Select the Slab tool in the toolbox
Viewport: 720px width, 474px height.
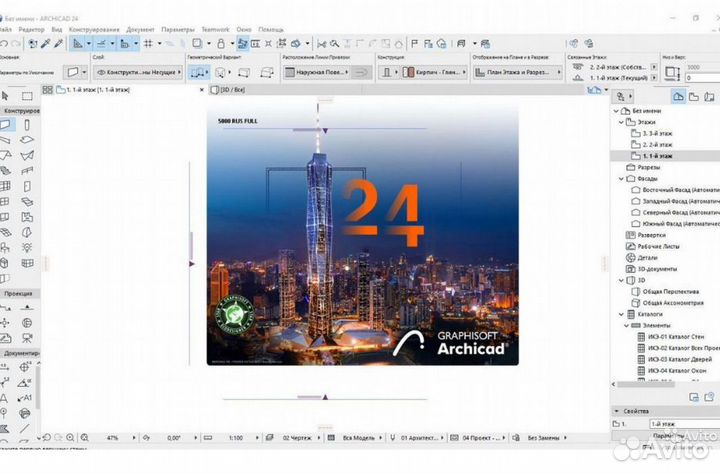click(x=27, y=140)
